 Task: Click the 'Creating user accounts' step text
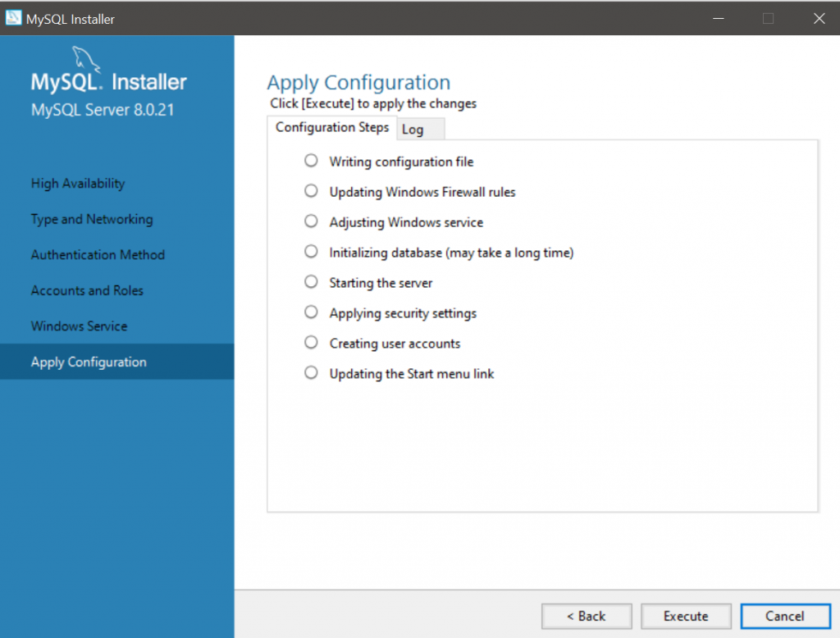395,344
